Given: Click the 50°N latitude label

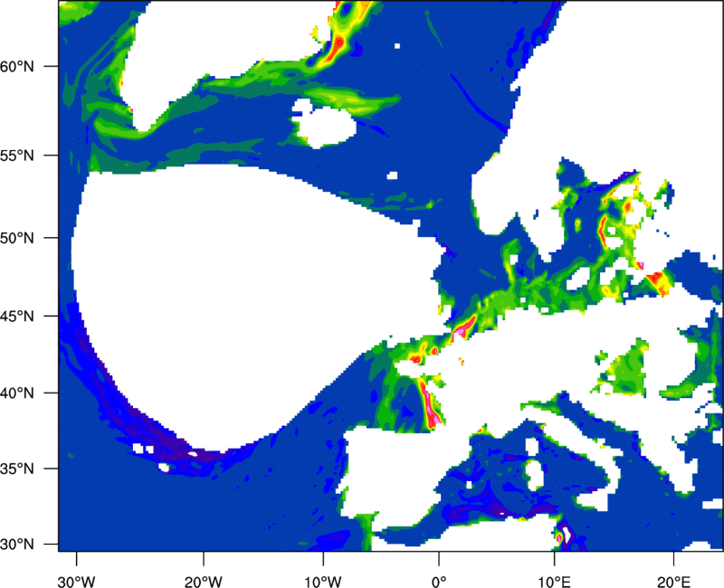Looking at the screenshot, I should click(x=17, y=238).
